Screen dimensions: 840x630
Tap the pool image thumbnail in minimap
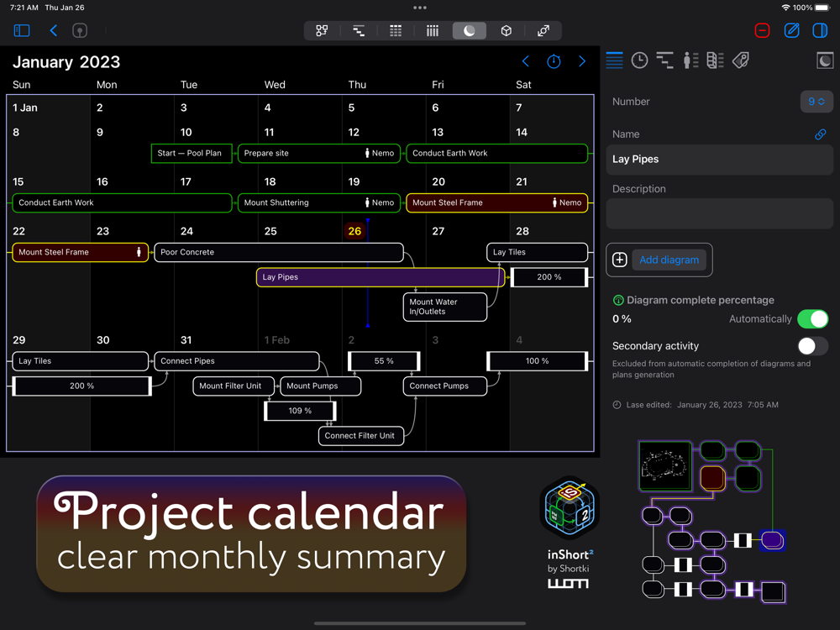(665, 465)
